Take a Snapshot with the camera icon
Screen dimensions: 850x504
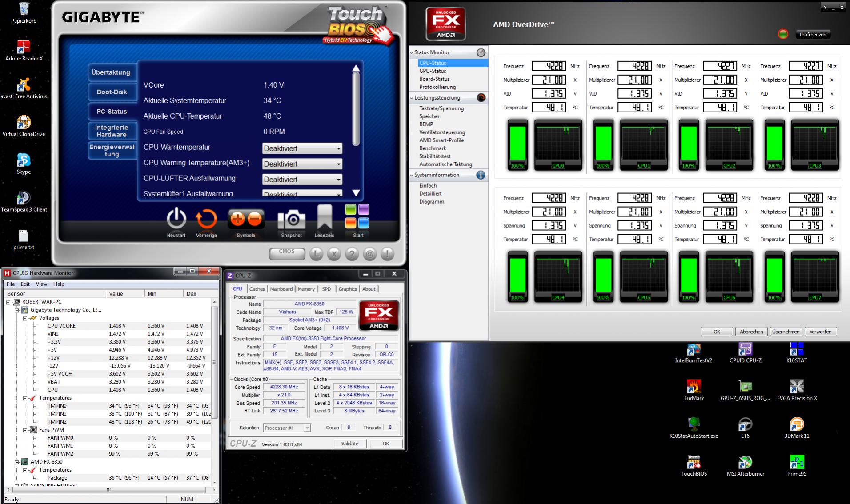point(292,219)
